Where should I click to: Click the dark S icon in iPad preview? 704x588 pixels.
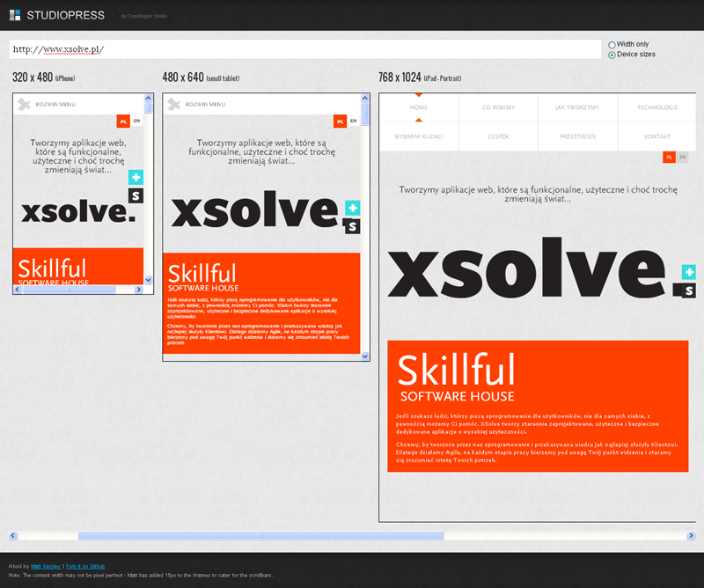tap(688, 290)
